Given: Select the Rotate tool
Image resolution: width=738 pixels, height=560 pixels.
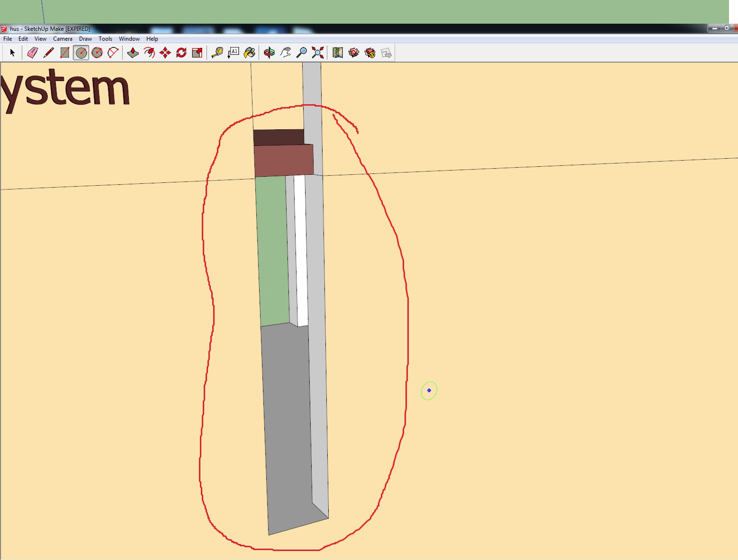Looking at the screenshot, I should click(181, 53).
